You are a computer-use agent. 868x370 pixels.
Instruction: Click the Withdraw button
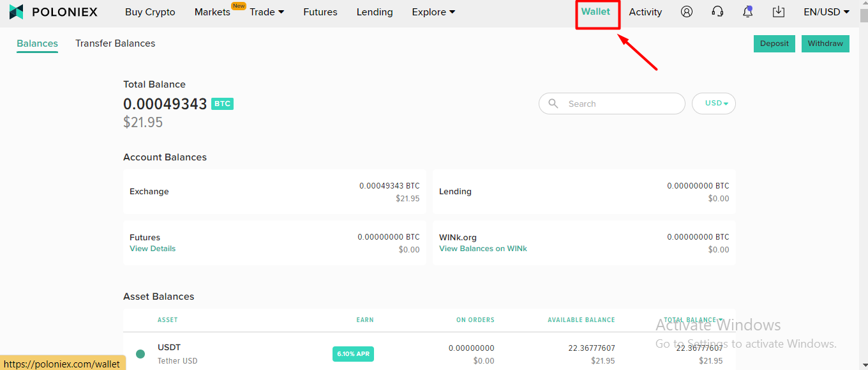point(825,43)
